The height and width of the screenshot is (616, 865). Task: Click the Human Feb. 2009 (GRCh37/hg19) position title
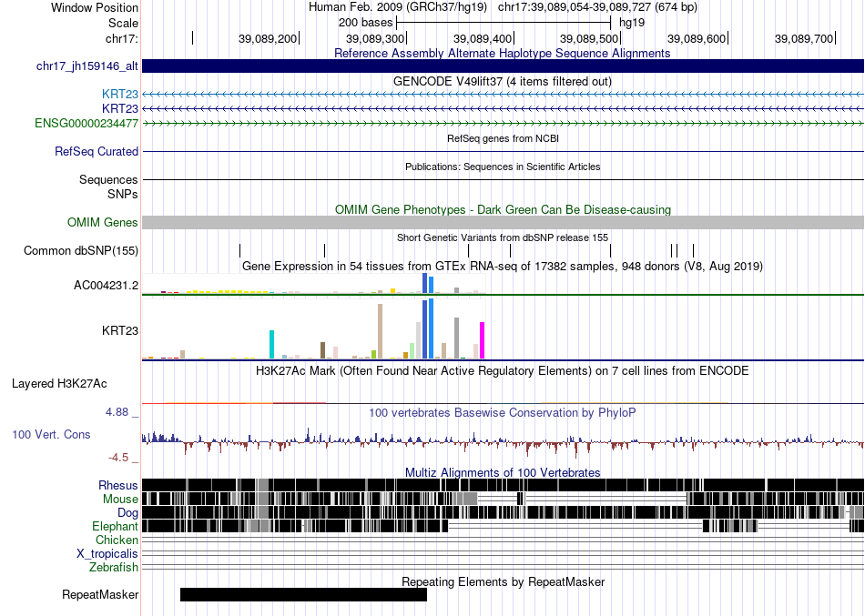tap(398, 7)
